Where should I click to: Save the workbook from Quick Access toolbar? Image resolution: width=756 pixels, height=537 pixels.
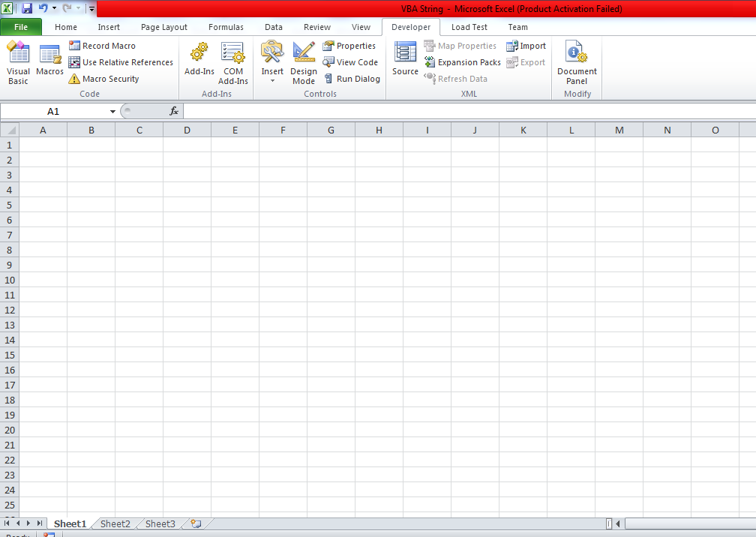[x=27, y=8]
